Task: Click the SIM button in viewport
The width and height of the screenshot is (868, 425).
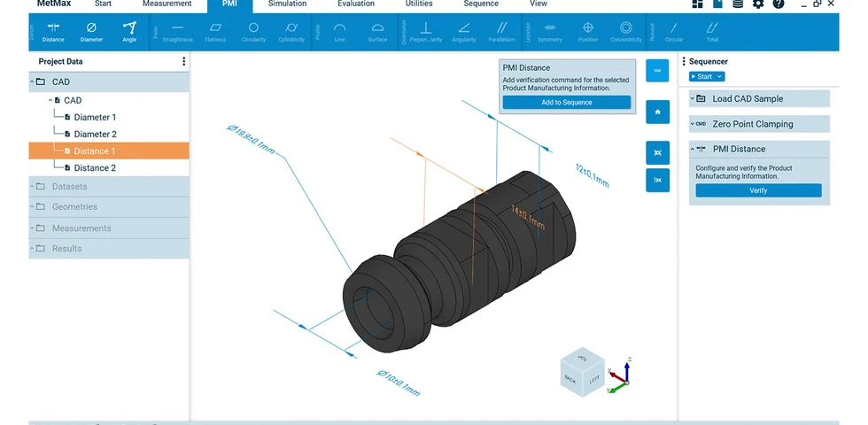Action: [x=657, y=71]
